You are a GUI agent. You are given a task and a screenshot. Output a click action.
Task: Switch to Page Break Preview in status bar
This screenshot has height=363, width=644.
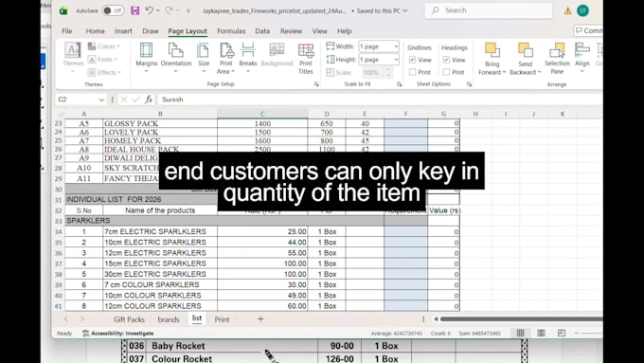click(562, 333)
